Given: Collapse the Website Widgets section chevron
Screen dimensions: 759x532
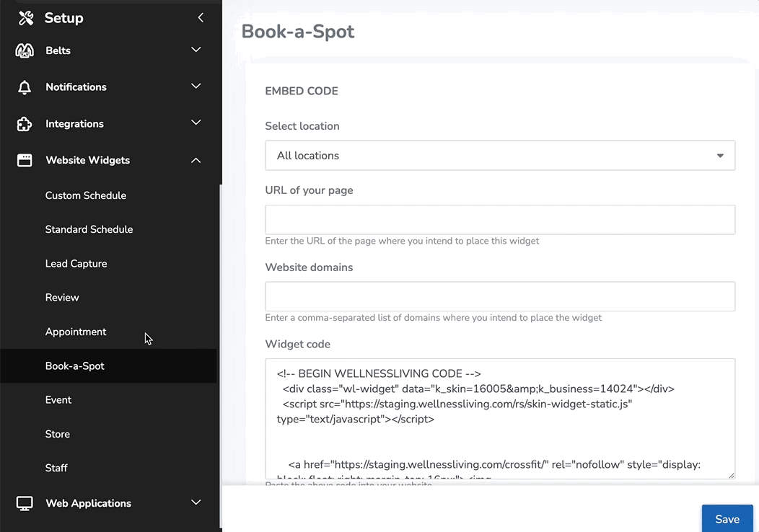Looking at the screenshot, I should click(196, 160).
